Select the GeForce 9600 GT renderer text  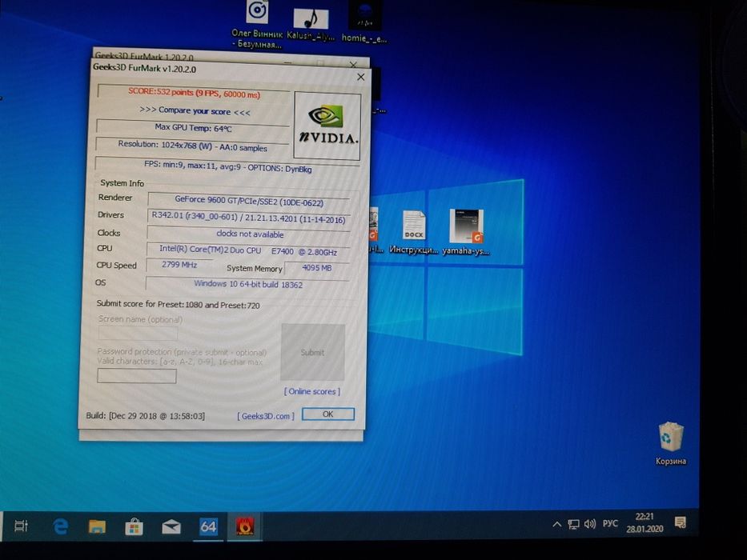click(249, 201)
